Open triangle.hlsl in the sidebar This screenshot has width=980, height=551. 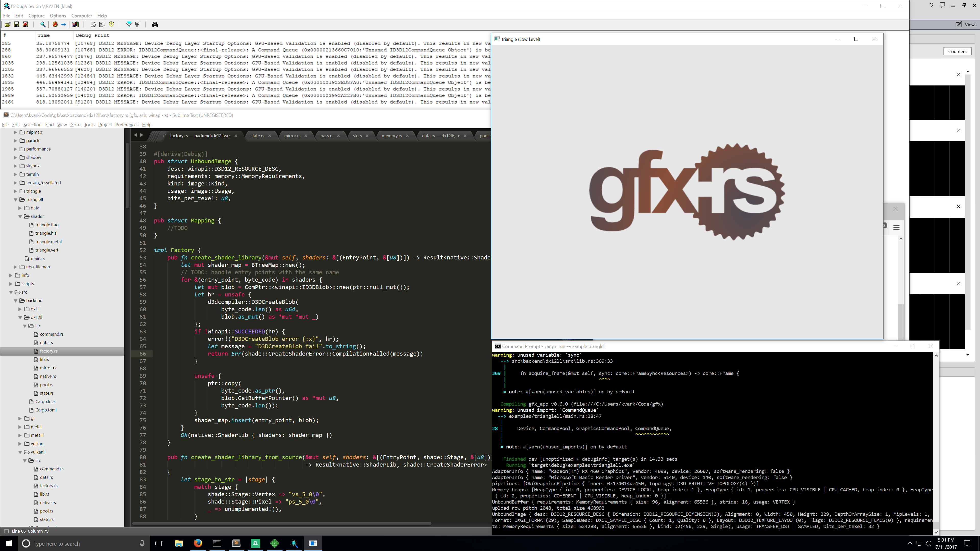point(46,233)
